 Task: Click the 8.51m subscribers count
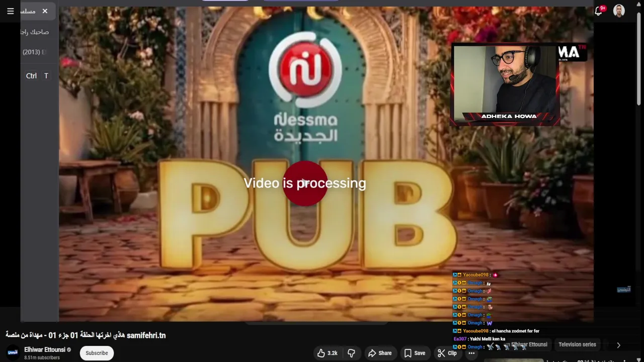(42, 357)
